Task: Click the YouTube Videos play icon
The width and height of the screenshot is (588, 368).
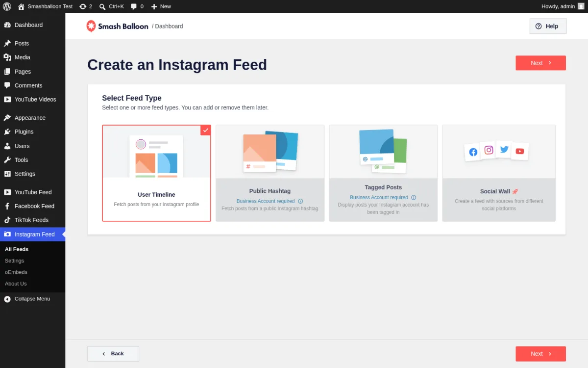Action: click(7, 99)
